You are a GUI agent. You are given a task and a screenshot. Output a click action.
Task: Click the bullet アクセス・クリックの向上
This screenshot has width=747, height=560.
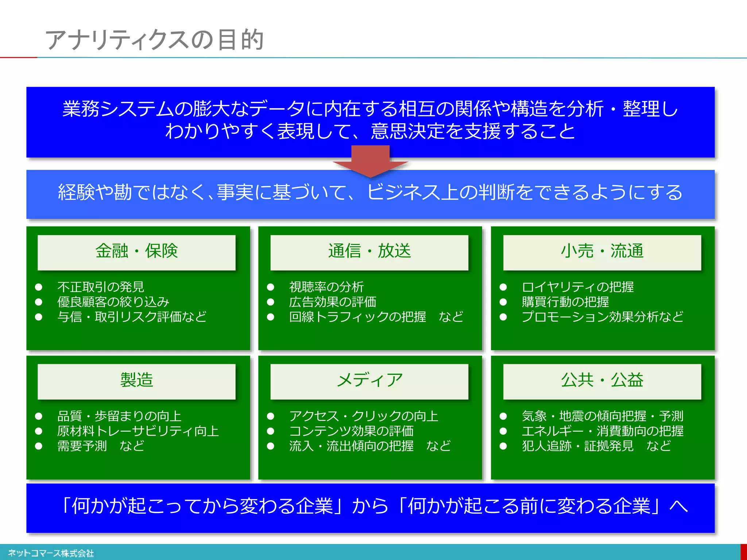tap(364, 416)
